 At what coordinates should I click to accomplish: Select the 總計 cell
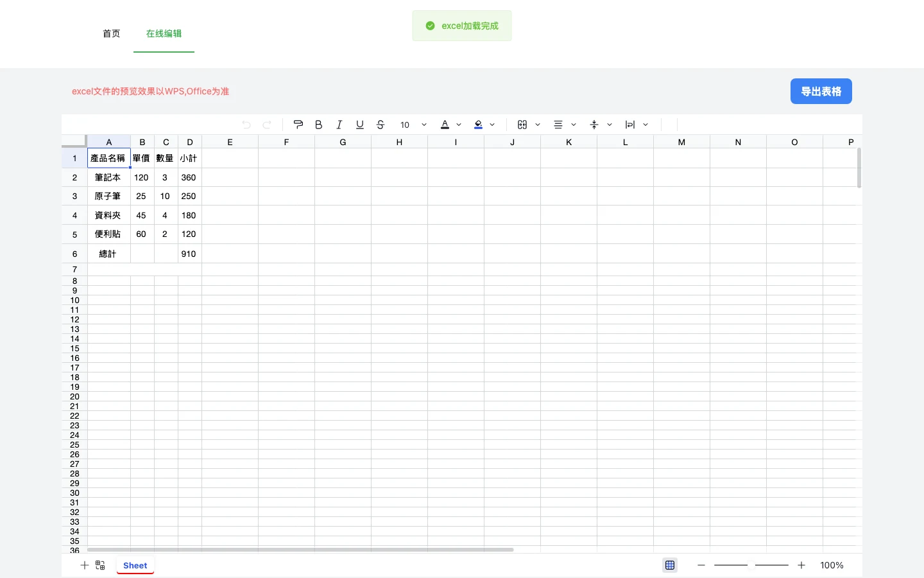coord(109,254)
